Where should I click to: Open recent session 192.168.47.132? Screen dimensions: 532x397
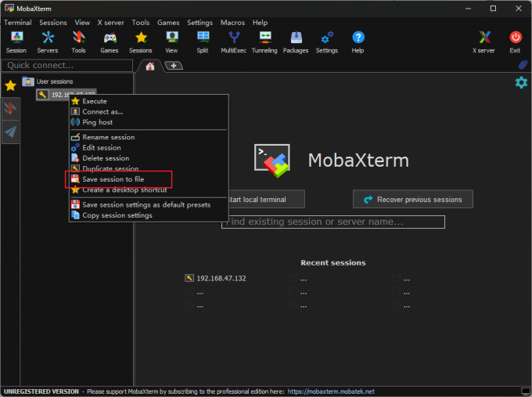[x=215, y=279]
